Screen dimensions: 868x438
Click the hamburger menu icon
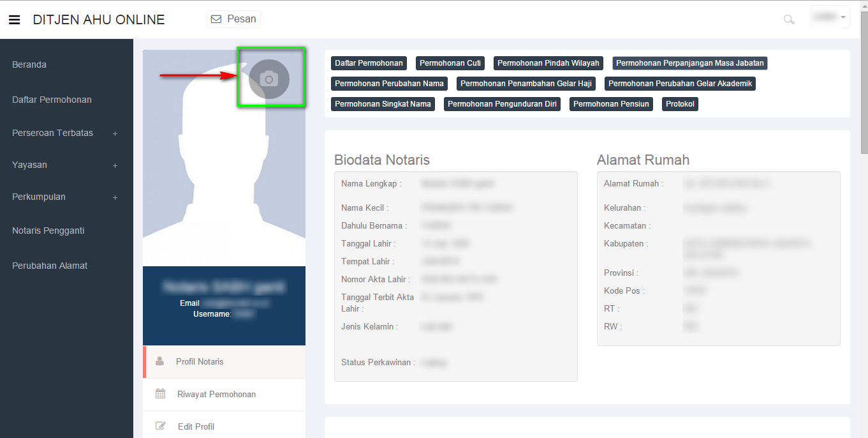click(x=14, y=20)
